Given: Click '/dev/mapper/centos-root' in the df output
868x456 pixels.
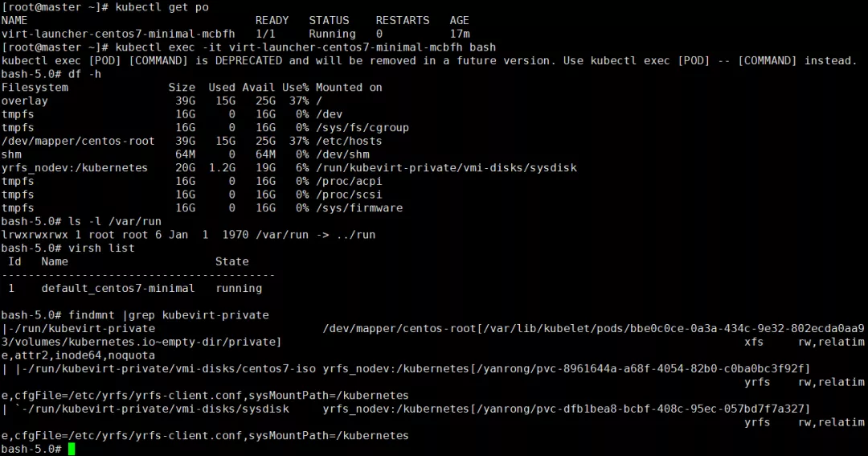Looking at the screenshot, I should pos(78,141).
